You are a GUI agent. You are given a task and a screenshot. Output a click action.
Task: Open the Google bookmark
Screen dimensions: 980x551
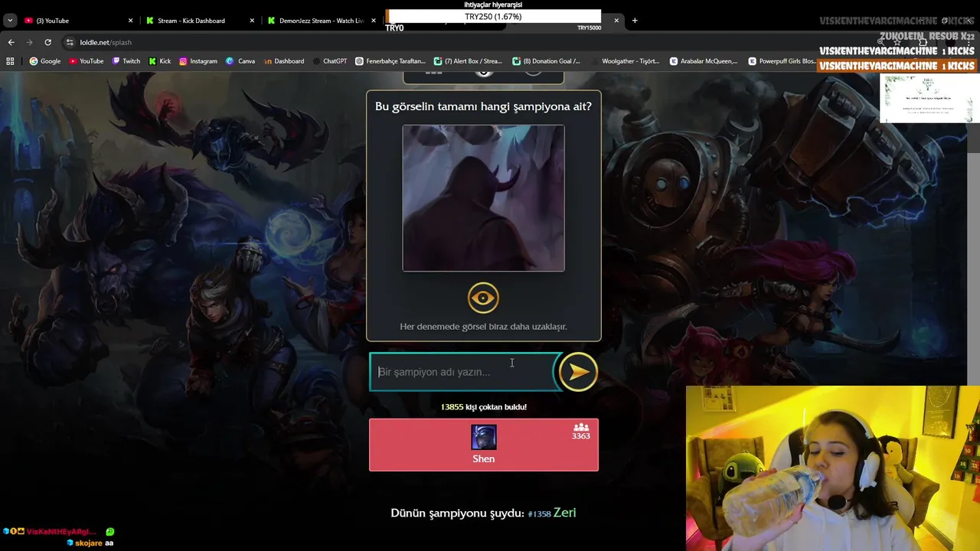point(45,61)
